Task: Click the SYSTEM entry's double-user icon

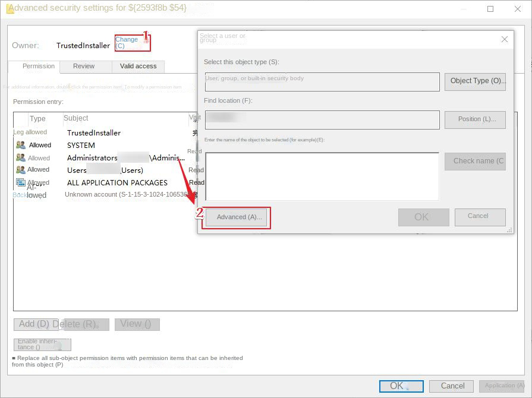Action: tap(21, 145)
